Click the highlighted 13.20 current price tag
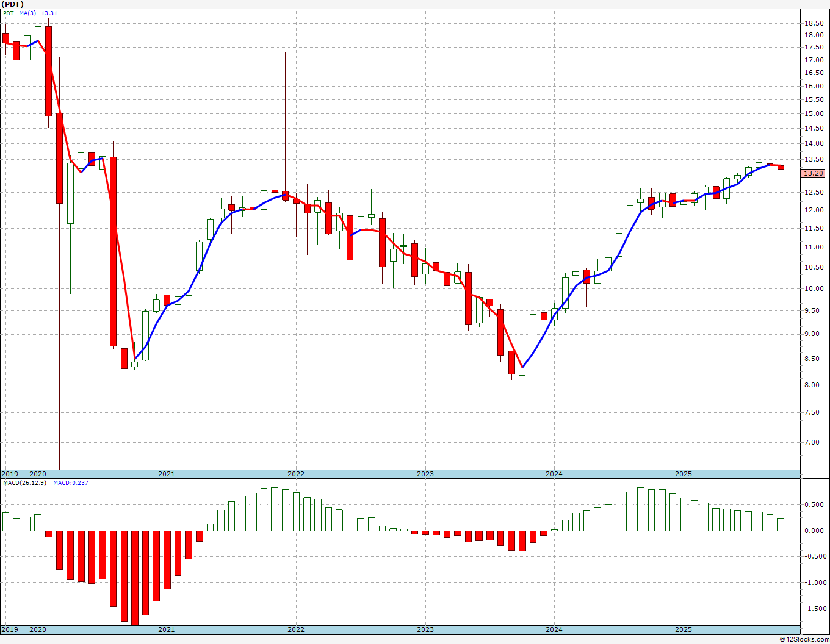The image size is (830, 644). [x=813, y=173]
